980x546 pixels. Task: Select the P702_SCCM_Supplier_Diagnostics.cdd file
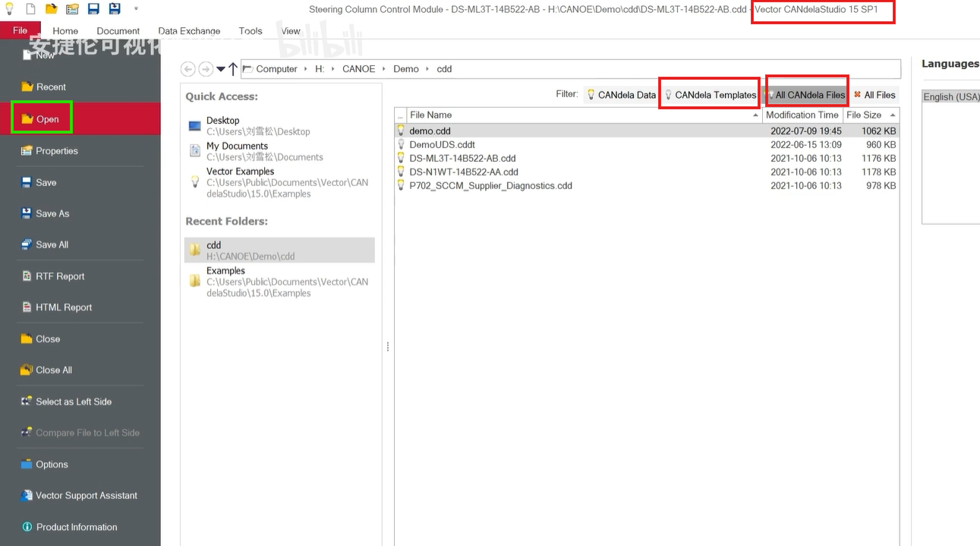click(x=647, y=185)
